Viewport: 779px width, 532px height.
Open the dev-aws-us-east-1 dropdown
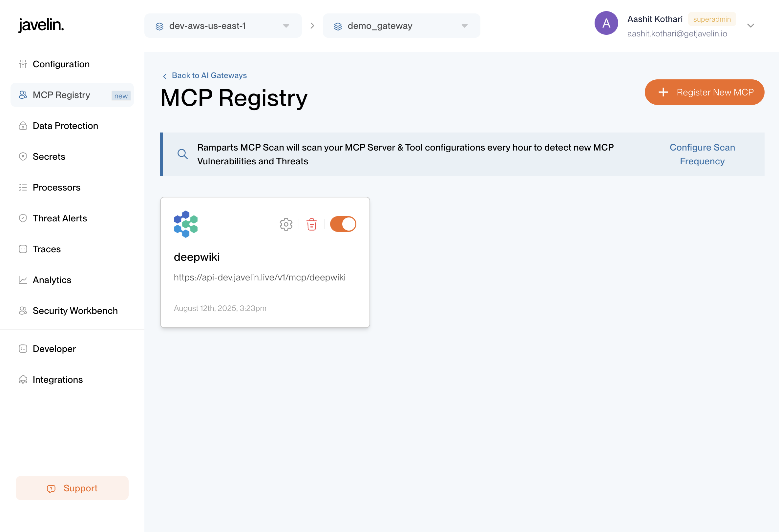(x=223, y=26)
